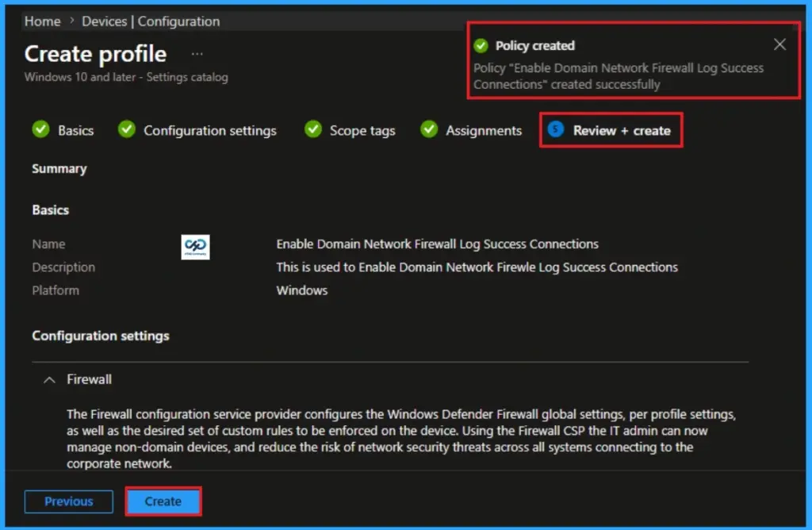
Task: Click the checkmark icon on Scope tags step
Action: pyautogui.click(x=312, y=130)
